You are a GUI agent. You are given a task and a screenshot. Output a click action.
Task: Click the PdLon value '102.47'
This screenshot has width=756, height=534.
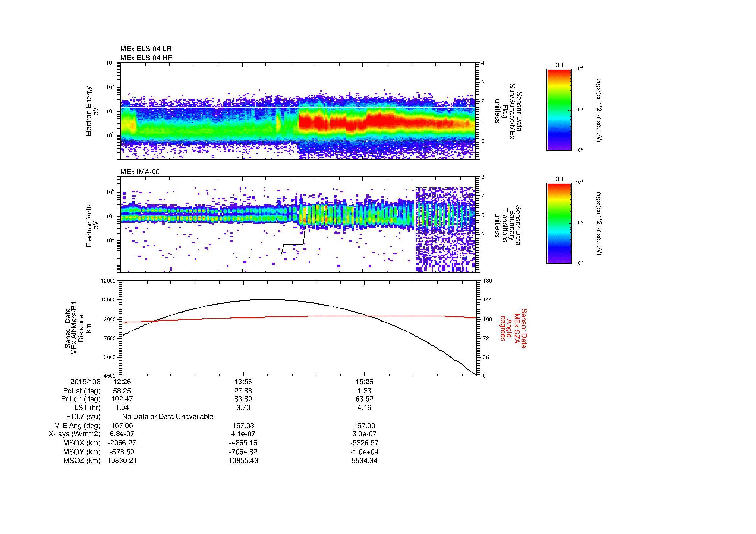click(122, 399)
